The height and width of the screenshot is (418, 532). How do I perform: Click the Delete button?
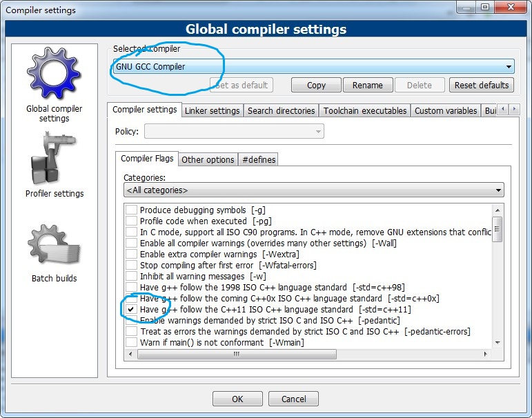[420, 85]
